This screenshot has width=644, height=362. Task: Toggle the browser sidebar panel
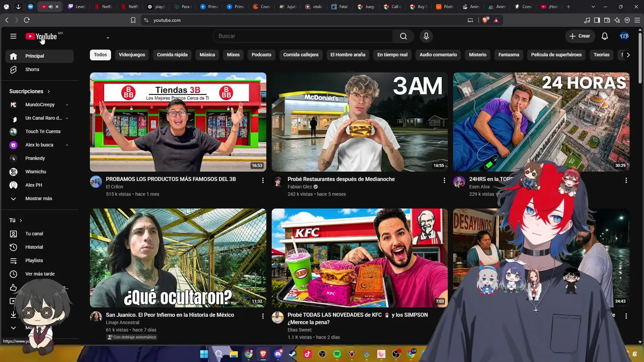597,20
